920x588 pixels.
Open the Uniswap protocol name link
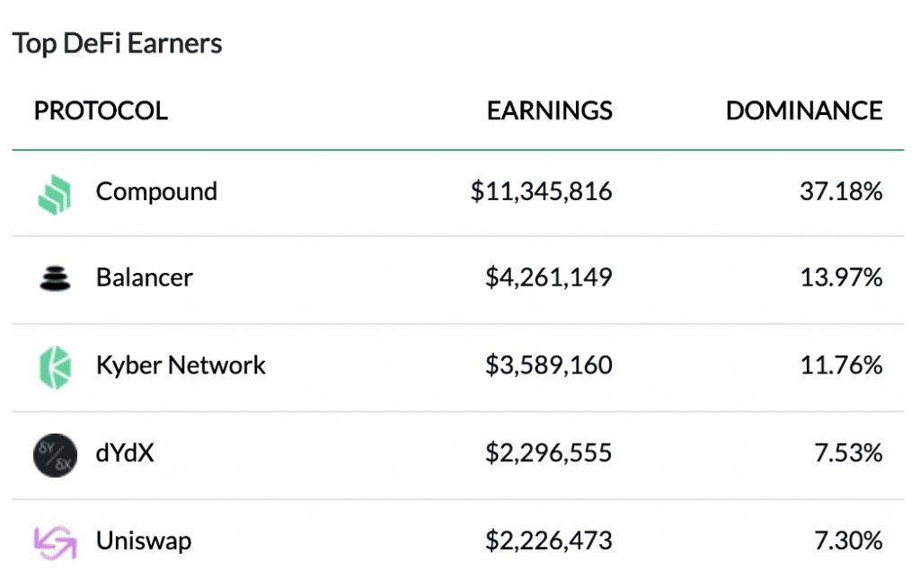point(144,541)
